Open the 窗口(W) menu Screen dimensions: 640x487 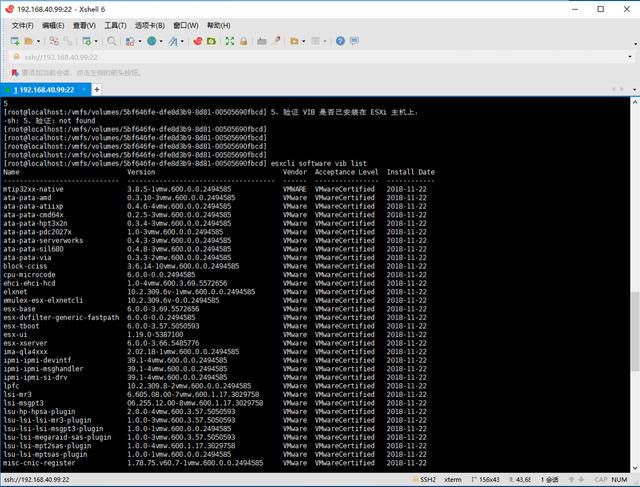coord(186,25)
